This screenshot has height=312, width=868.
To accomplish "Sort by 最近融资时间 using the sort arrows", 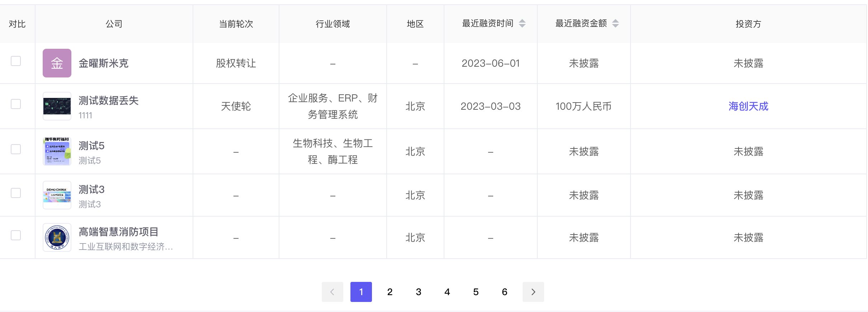I will [522, 24].
